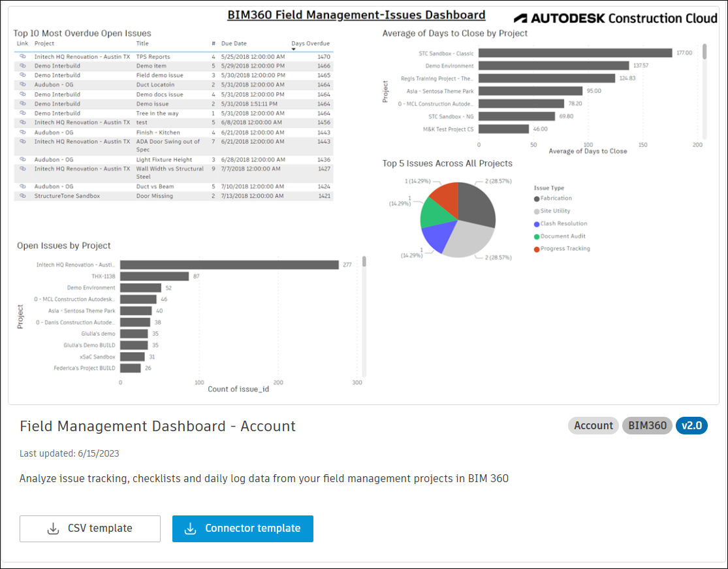Open link icon for ADA Door Swing row
This screenshot has width=728, height=569.
(x=22, y=141)
